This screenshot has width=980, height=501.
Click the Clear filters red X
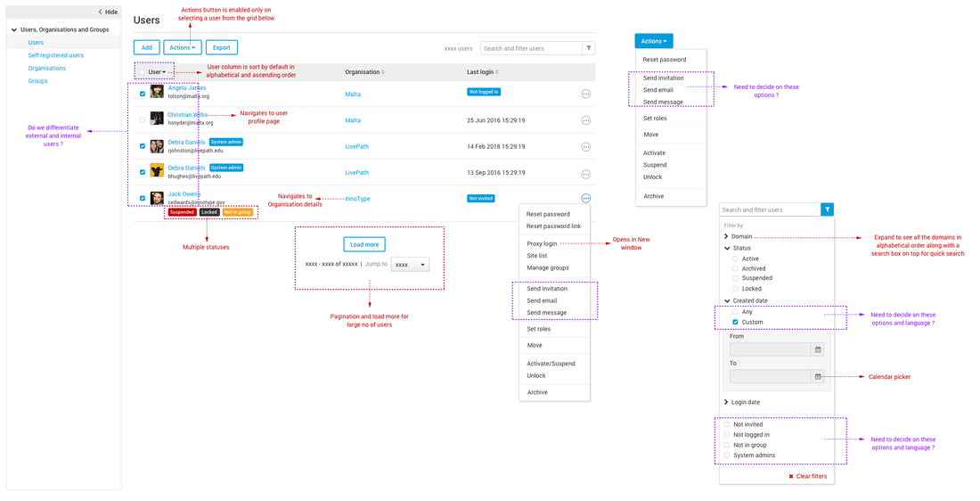tap(790, 476)
